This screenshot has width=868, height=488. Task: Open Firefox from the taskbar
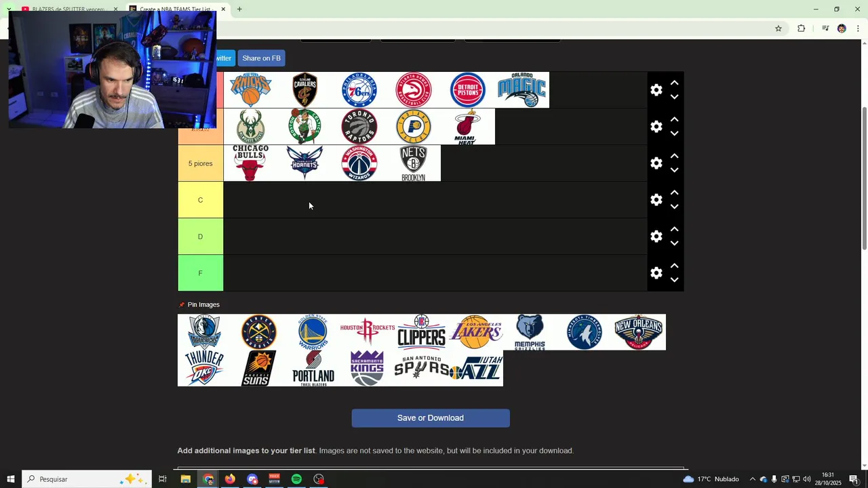pyautogui.click(x=230, y=479)
